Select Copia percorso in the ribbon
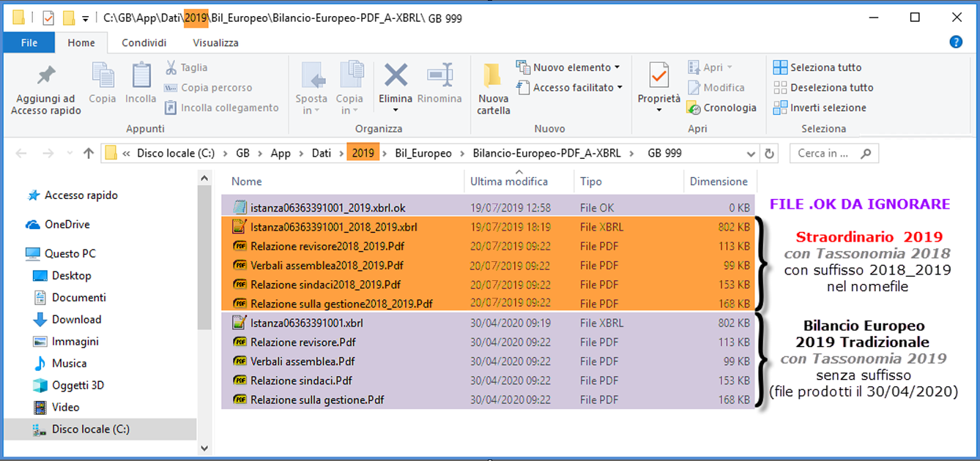Viewport: 980px width, 461px height. click(x=208, y=88)
